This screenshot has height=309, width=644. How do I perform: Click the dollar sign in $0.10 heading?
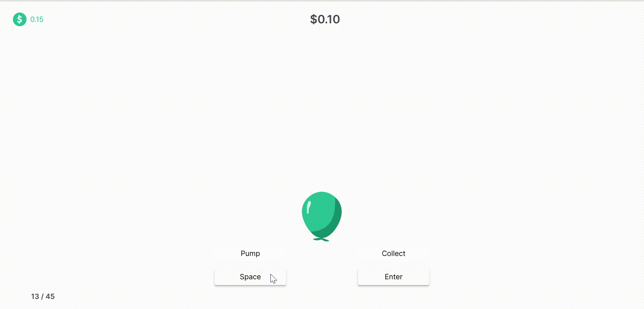point(314,19)
